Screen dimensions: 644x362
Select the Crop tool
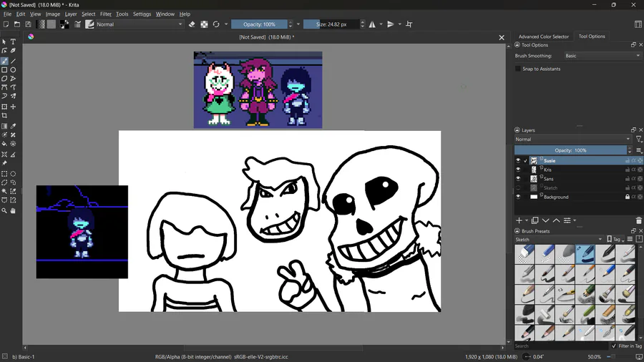pyautogui.click(x=4, y=116)
